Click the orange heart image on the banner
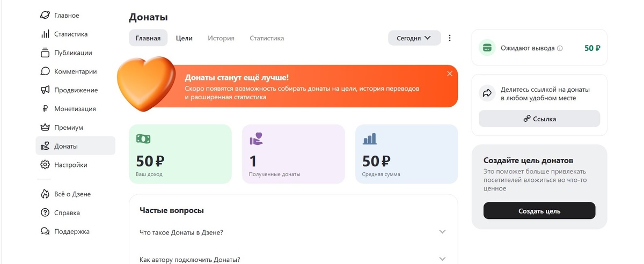 click(x=147, y=84)
